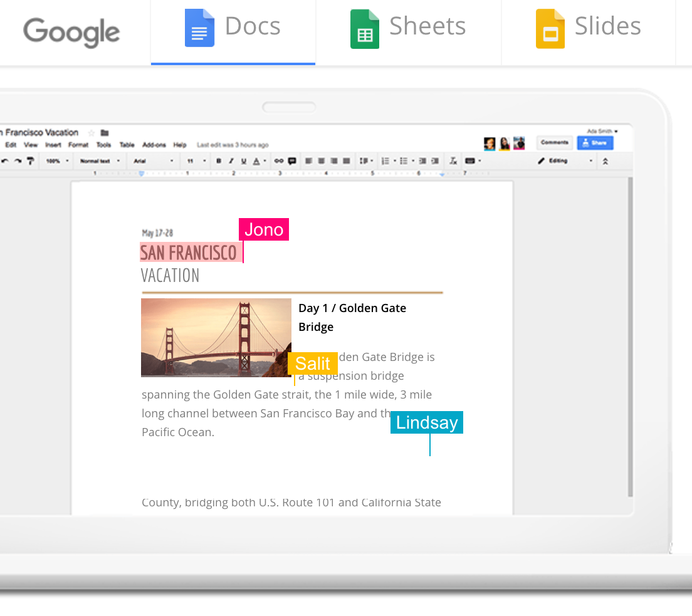Click the Italic formatting icon

[x=231, y=161]
